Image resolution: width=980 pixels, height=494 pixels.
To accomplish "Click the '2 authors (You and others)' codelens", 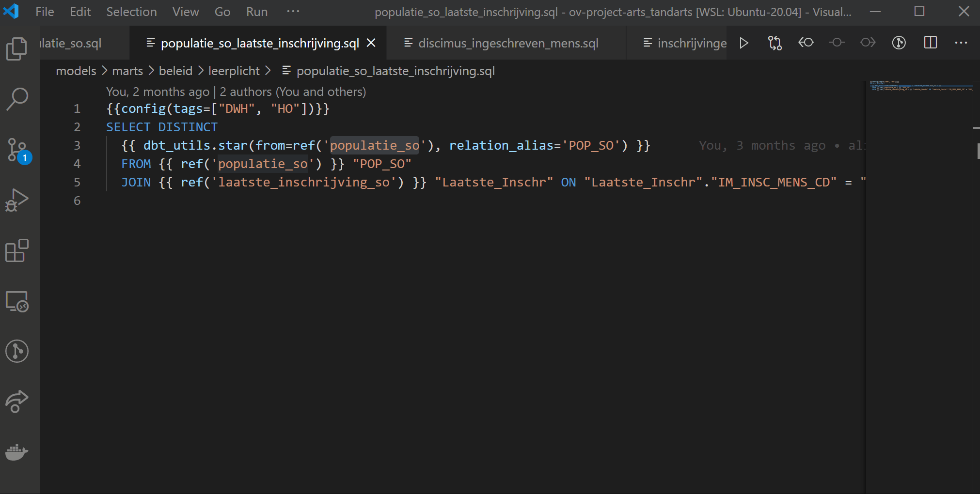I will click(x=293, y=92).
